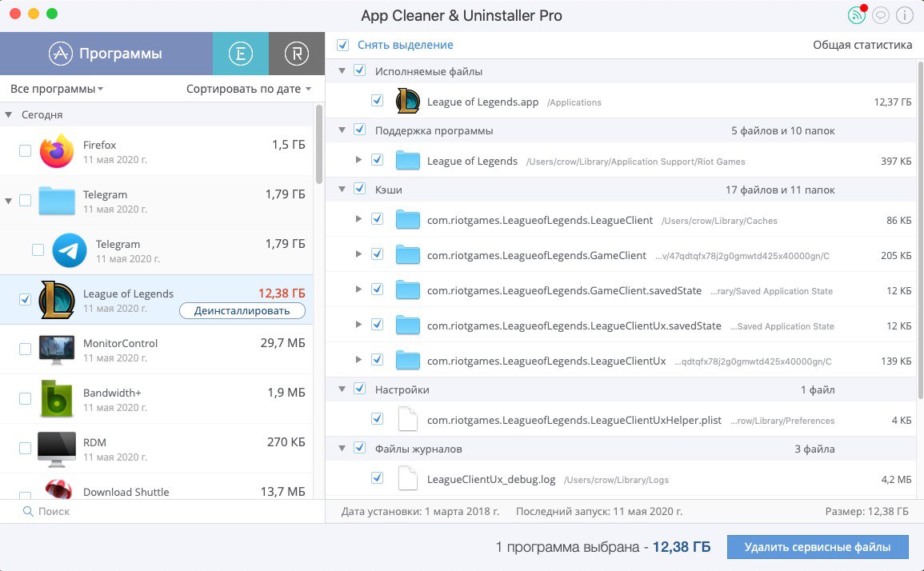Click the Снять выделение link

pos(406,45)
